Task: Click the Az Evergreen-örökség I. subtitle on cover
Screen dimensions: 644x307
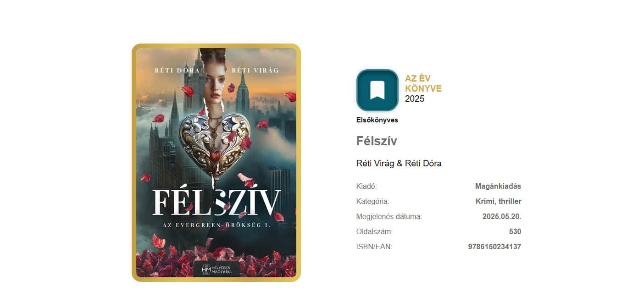Action: [x=216, y=225]
